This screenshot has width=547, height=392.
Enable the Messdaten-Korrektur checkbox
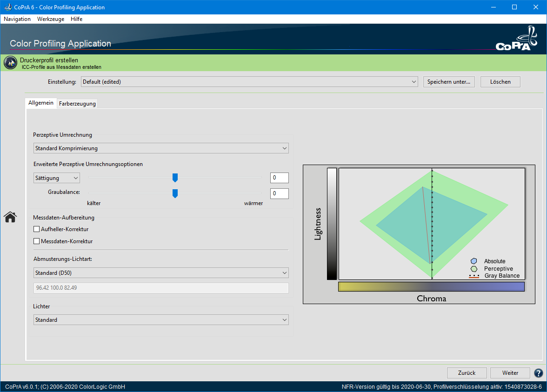pyautogui.click(x=37, y=241)
